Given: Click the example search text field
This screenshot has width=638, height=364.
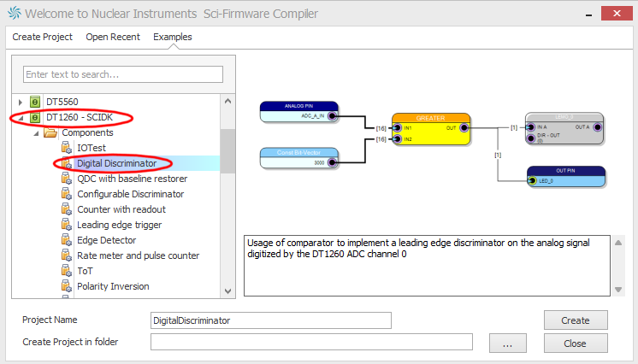Looking at the screenshot, I should click(x=123, y=74).
